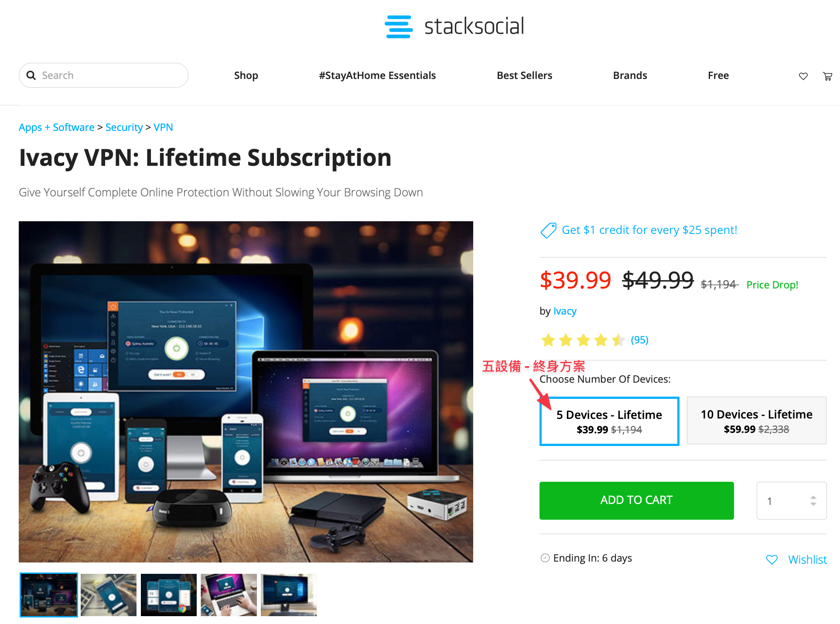Increase quantity with the stepper arrow

pyautogui.click(x=813, y=497)
